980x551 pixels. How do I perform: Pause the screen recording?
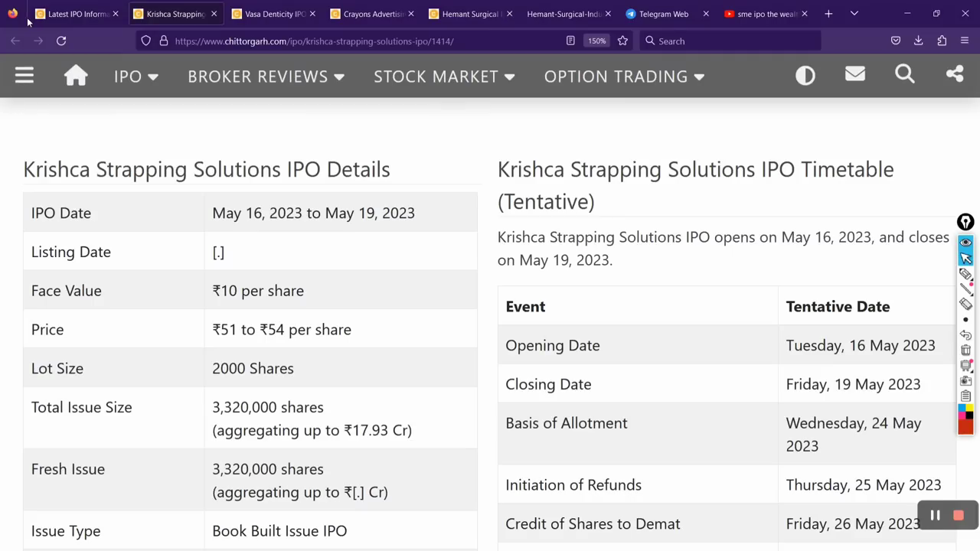[935, 516]
